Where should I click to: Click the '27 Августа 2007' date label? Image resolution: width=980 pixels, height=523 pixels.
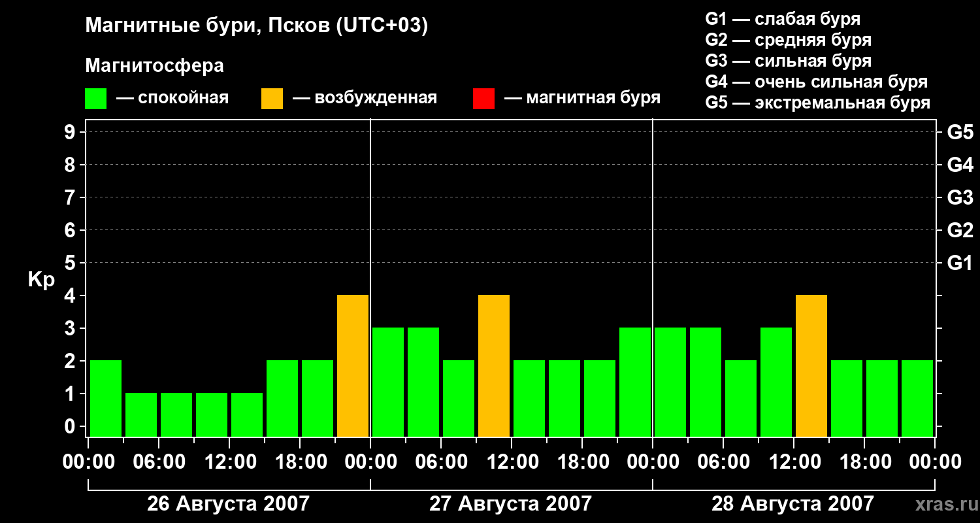510,504
